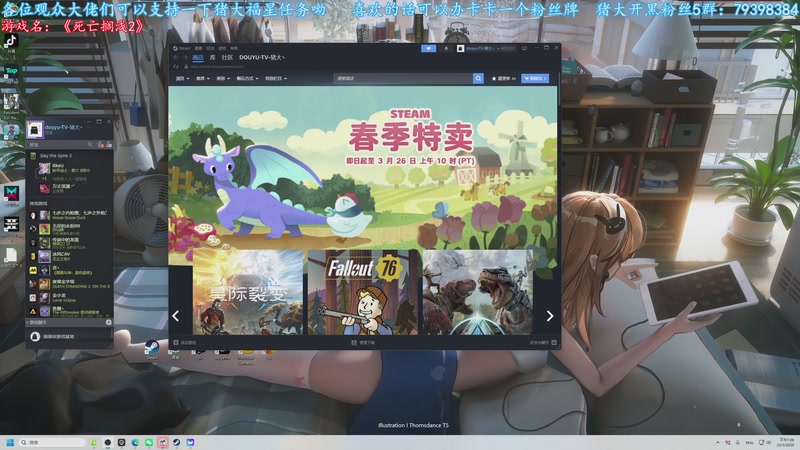Screen dimensions: 800x450
Task: Click the add game plus icon at Steam bottom
Action: click(176, 343)
